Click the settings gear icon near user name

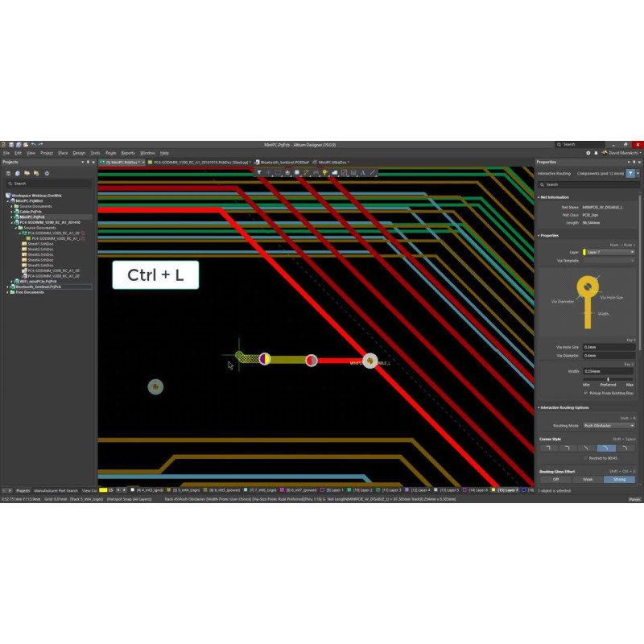[x=588, y=152]
